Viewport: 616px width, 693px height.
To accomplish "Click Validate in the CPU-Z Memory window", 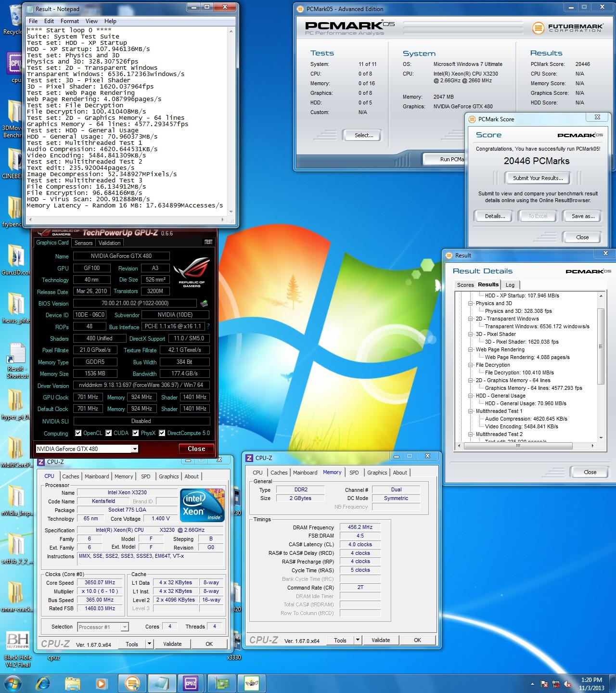I will 381,640.
